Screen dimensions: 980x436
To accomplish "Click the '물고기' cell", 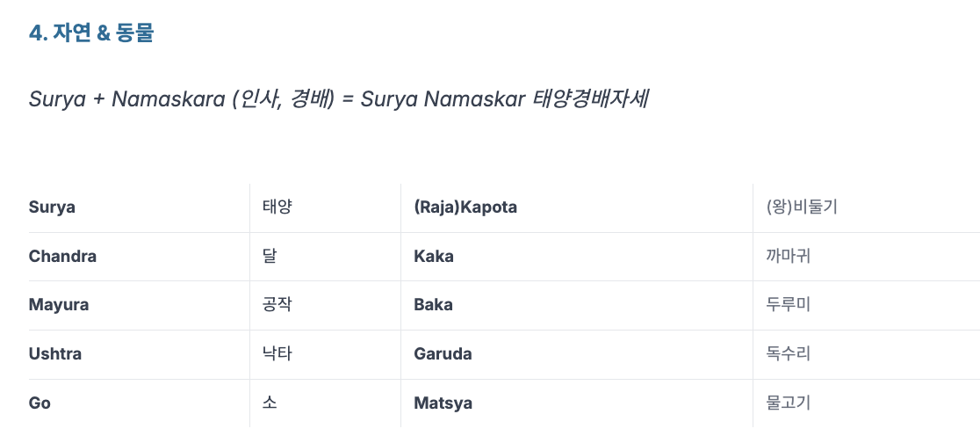I will pyautogui.click(x=866, y=403).
